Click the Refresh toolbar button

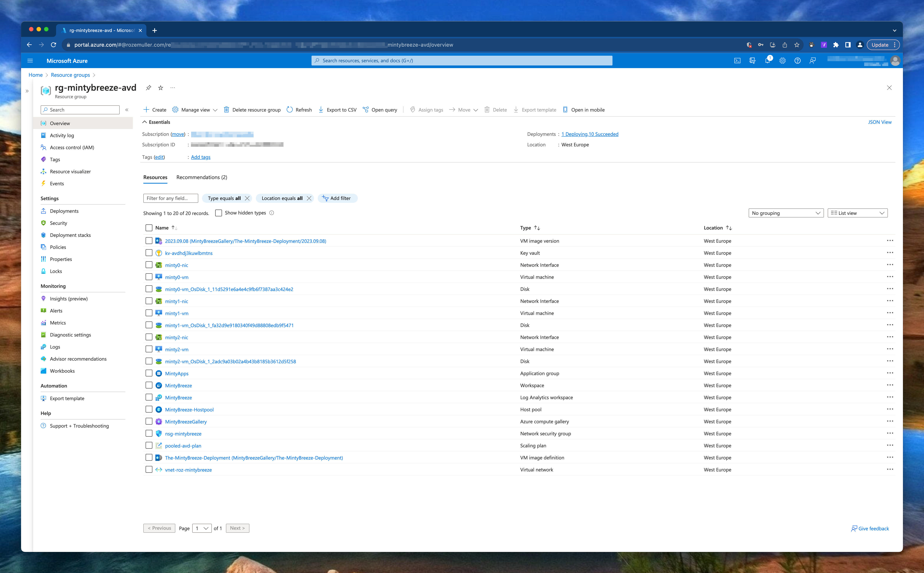click(299, 110)
